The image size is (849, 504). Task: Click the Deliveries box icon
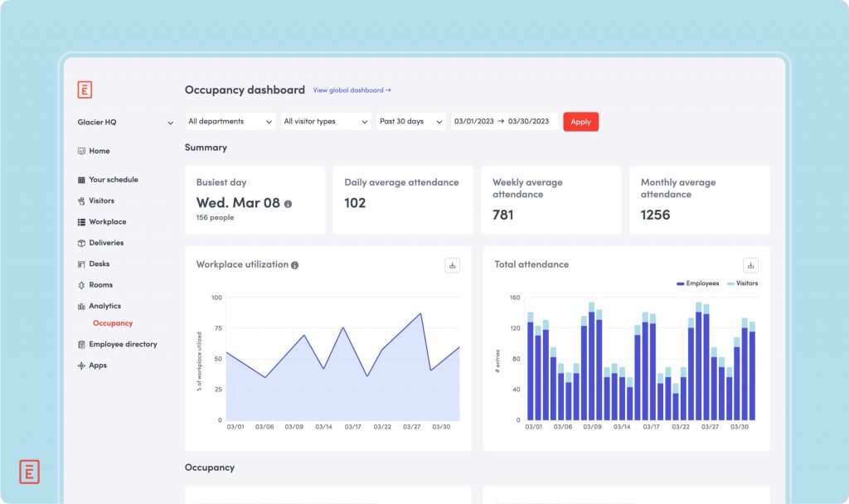80,243
